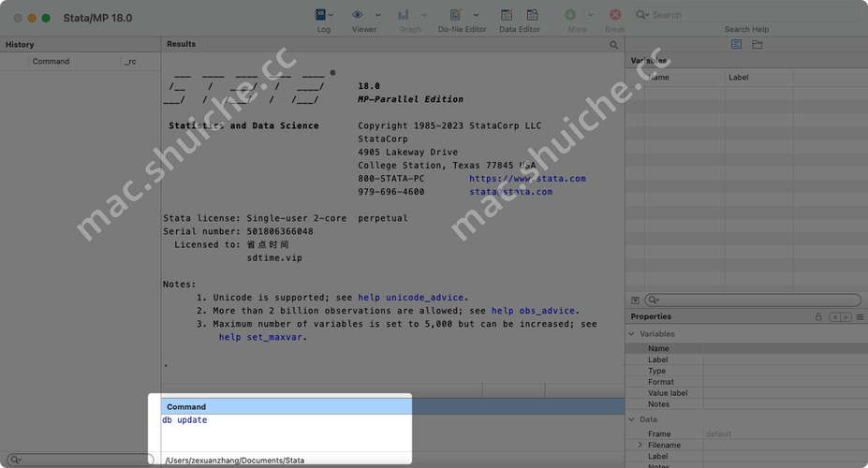Open the help unicode_advice link
Image resolution: width=868 pixels, height=468 pixels.
425,298
